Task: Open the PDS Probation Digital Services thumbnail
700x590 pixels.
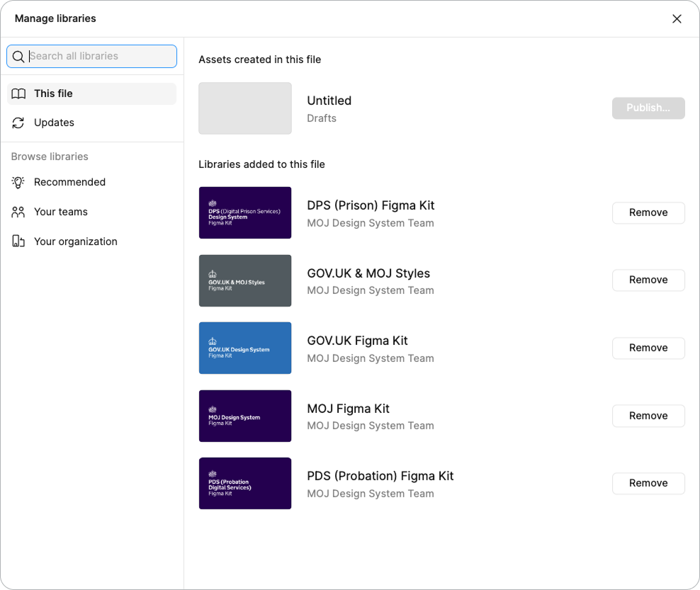Action: click(245, 483)
